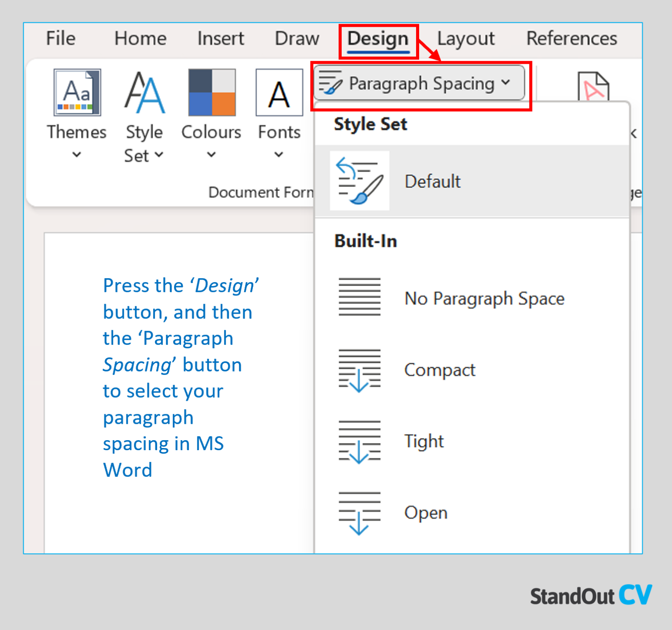This screenshot has width=672, height=630.
Task: Open the Colours dropdown chevron
Action: pyautogui.click(x=211, y=154)
